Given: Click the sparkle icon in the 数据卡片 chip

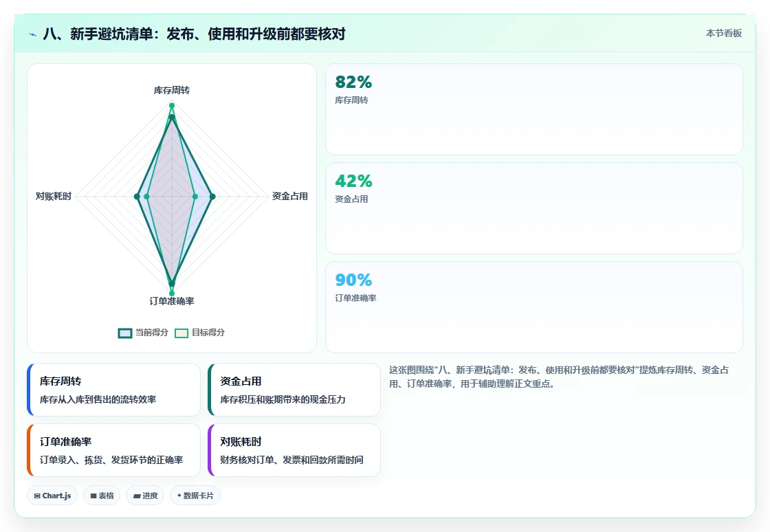Looking at the screenshot, I should point(179,496).
